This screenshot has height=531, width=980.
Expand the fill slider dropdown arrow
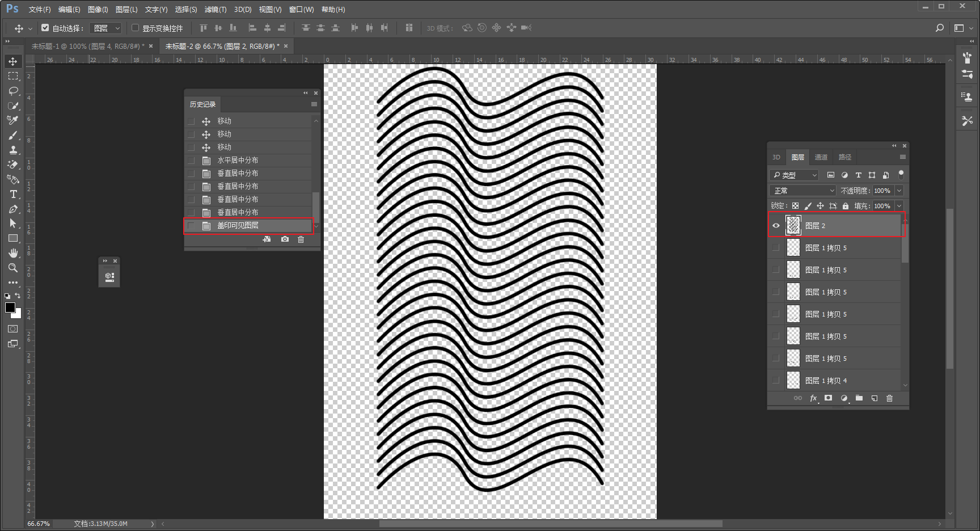(x=899, y=206)
